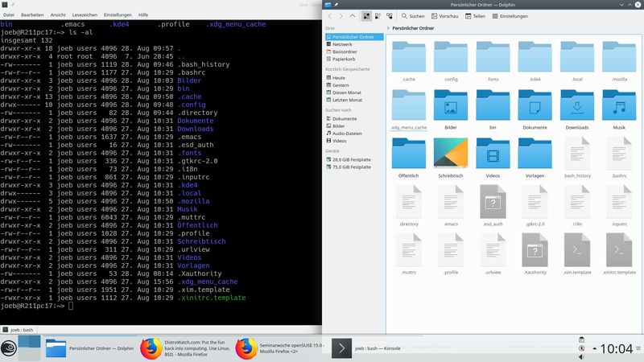Toggle Vorschau preview in Dolphin
Image resolution: width=644 pixels, height=362 pixels.
445,16
